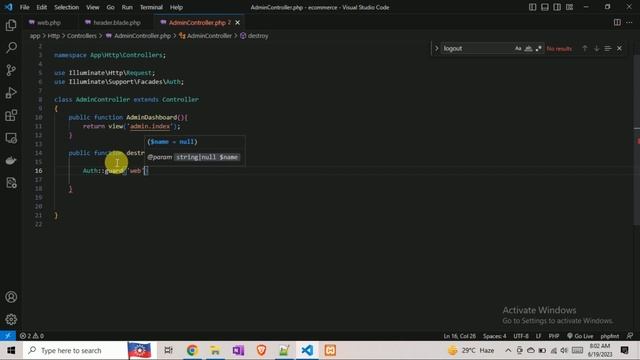Open editor More Actions ellipsis
The width and height of the screenshot is (640, 360).
click(x=629, y=22)
